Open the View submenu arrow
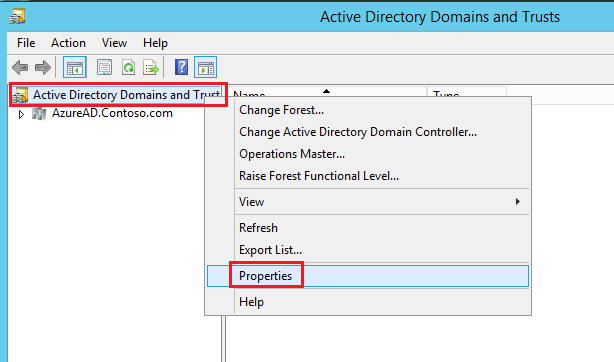Viewport: 614px width, 362px height. tap(518, 202)
